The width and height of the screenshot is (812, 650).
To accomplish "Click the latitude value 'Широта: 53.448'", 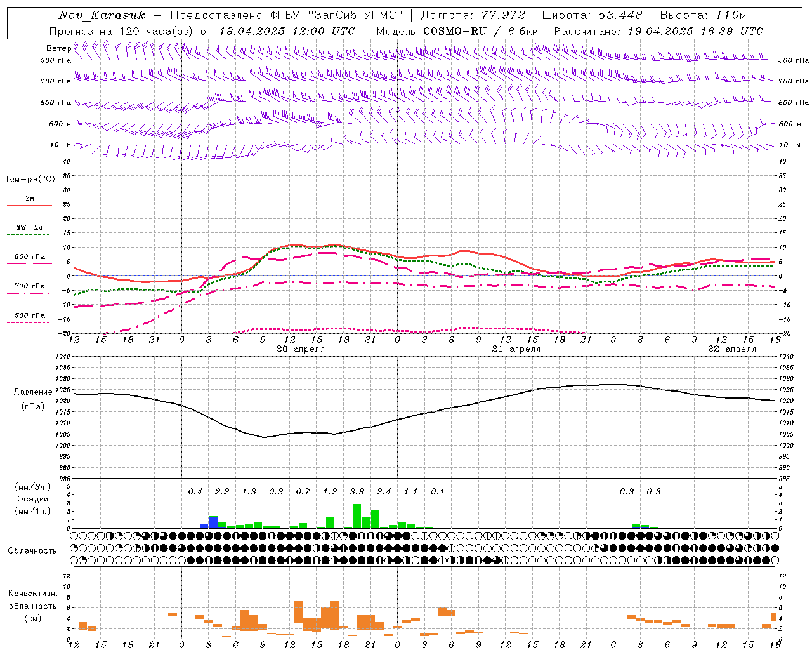I will (592, 15).
